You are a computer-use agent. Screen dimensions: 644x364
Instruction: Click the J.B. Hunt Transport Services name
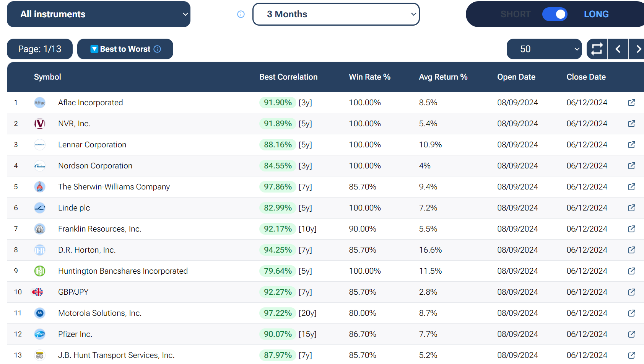pyautogui.click(x=116, y=355)
